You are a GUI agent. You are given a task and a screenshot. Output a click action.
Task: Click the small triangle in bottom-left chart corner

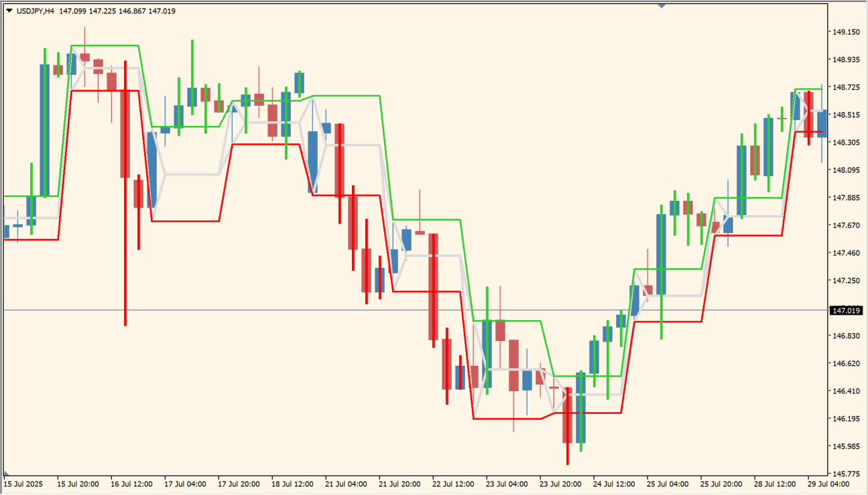pos(5,474)
